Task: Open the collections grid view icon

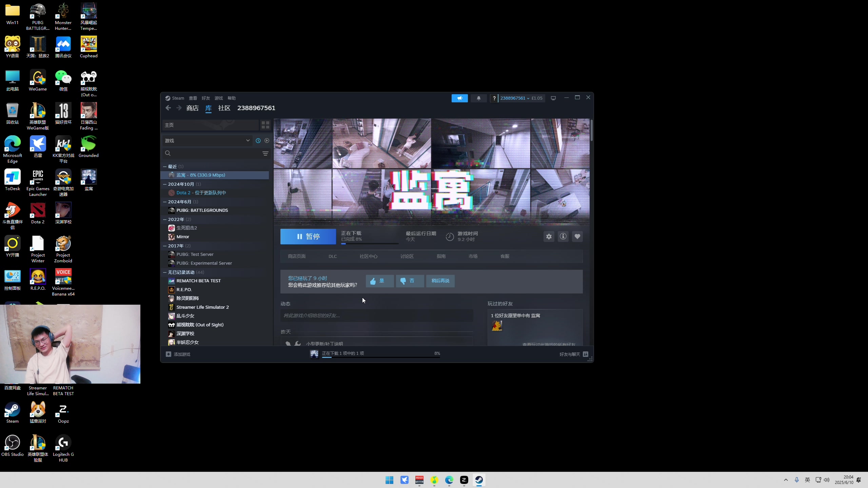Action: pos(265,125)
